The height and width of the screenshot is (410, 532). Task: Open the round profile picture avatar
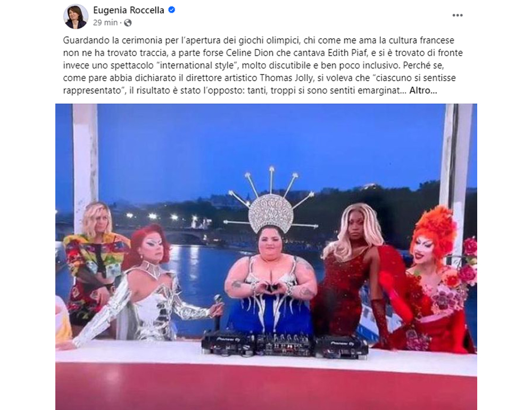(76, 17)
